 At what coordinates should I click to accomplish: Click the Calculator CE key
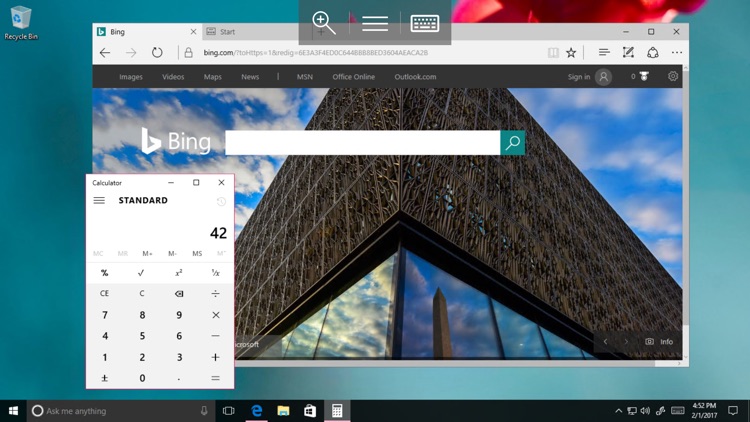[x=104, y=293]
